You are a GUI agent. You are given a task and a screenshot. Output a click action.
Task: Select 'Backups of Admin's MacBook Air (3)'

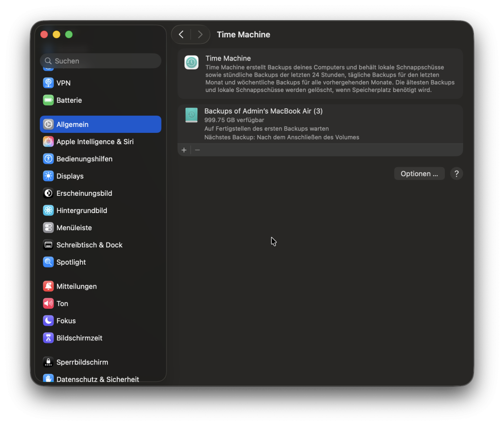(263, 111)
